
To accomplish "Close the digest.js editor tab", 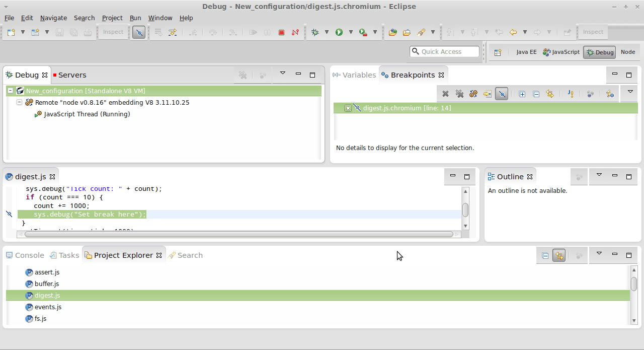I will (x=52, y=177).
